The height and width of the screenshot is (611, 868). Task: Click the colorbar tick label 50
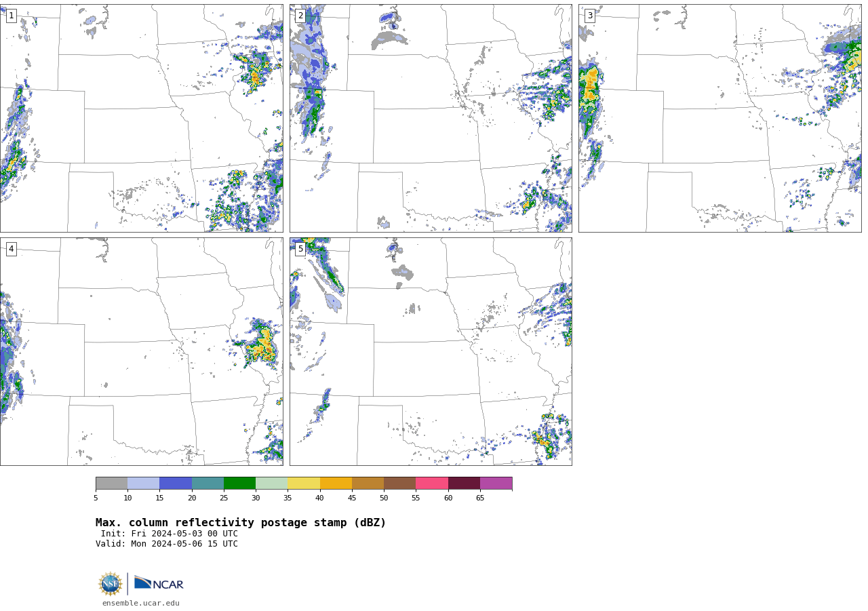coord(384,498)
